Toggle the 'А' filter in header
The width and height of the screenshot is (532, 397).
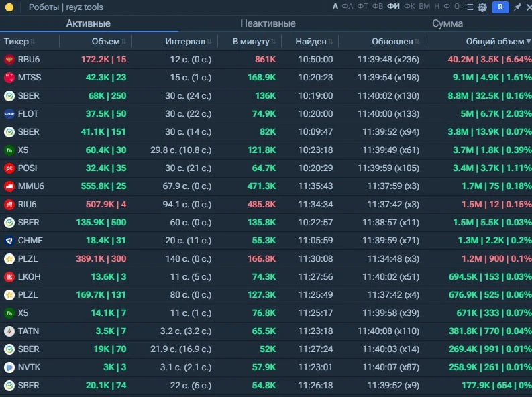(335, 7)
